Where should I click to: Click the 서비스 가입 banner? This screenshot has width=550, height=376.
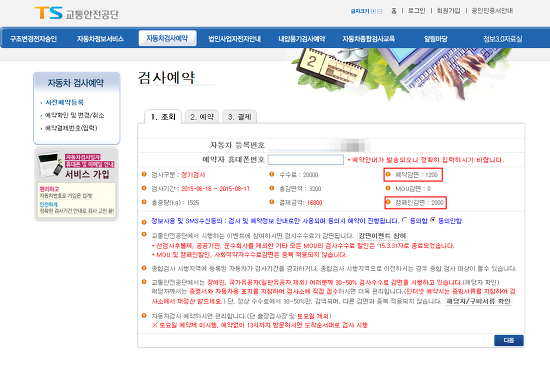pyautogui.click(x=76, y=184)
